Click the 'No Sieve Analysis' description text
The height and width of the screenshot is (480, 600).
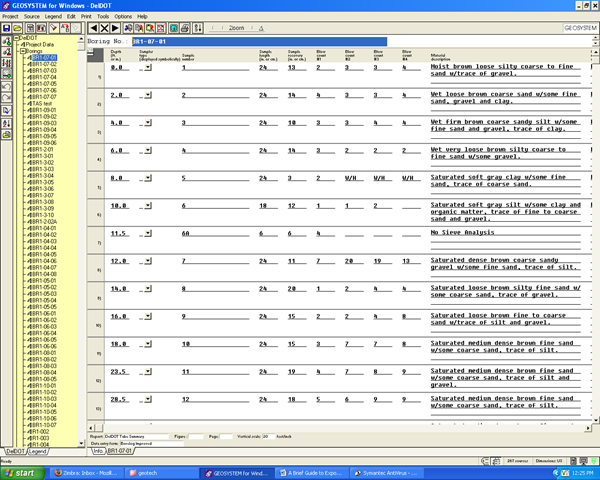pos(462,232)
